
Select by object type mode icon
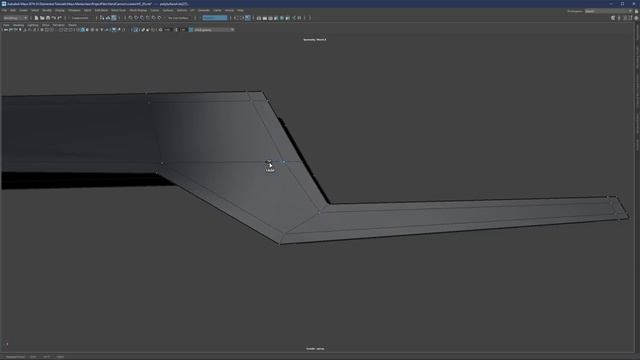point(108,18)
